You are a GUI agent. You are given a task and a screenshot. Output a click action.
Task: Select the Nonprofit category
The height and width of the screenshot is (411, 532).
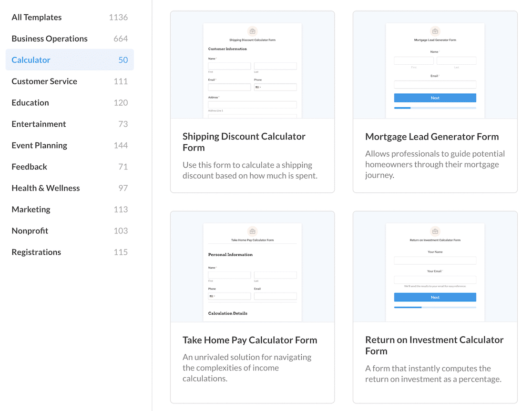[x=30, y=231]
